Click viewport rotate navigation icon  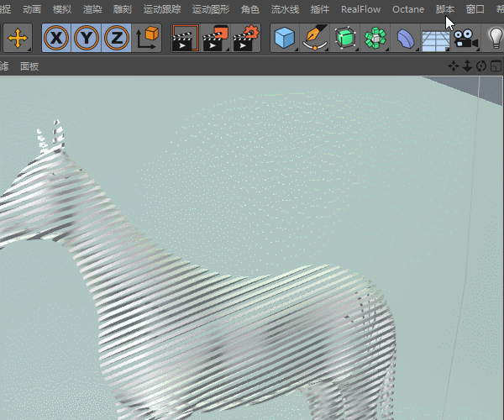(x=481, y=66)
